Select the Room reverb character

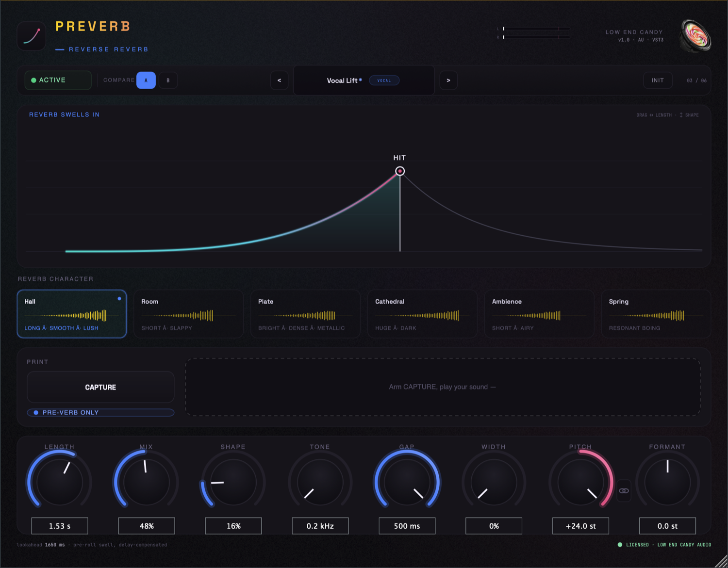188,314
